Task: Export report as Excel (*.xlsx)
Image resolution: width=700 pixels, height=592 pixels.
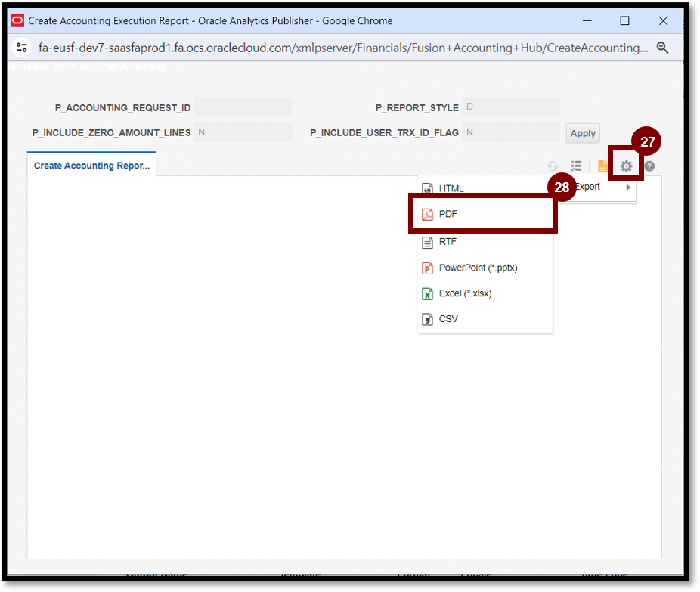Action: point(464,293)
